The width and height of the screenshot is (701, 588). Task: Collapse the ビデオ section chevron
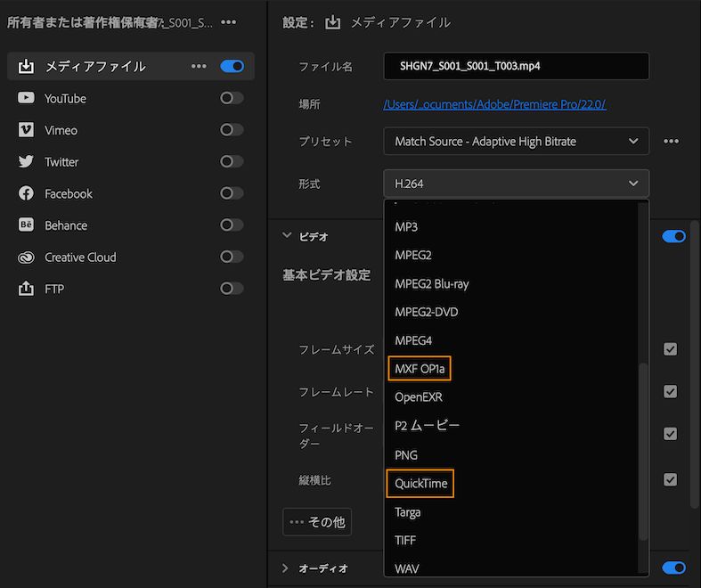tap(287, 236)
